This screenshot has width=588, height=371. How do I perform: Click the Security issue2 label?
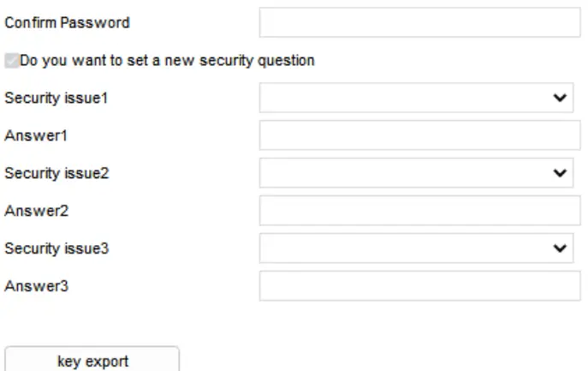56,173
